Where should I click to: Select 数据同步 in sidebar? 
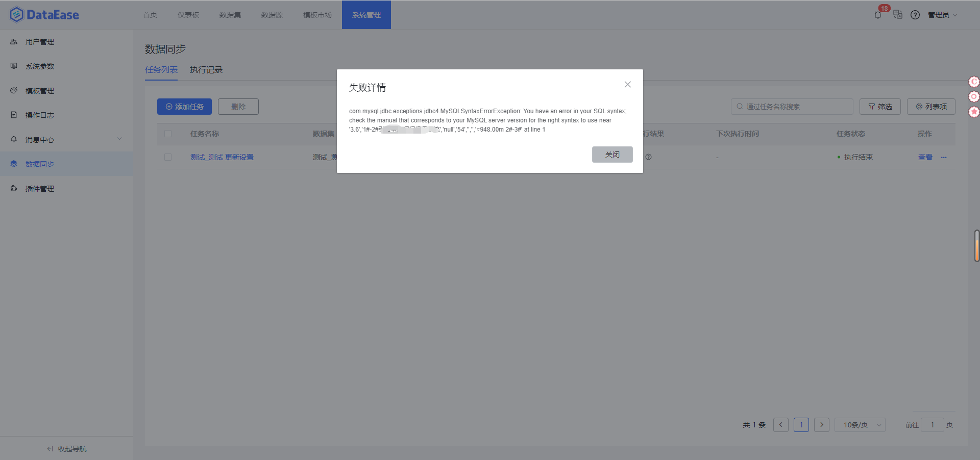tap(66, 164)
